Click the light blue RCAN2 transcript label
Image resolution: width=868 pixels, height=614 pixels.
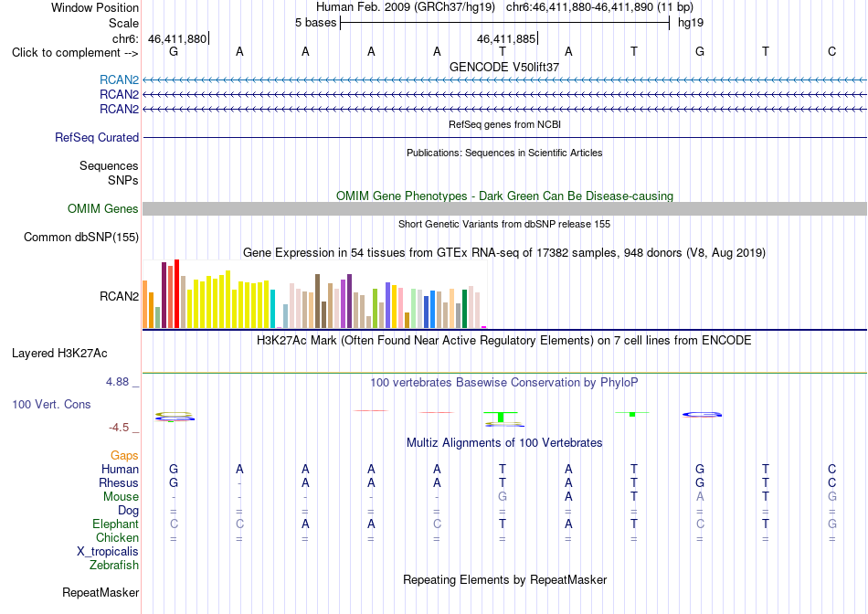point(119,79)
